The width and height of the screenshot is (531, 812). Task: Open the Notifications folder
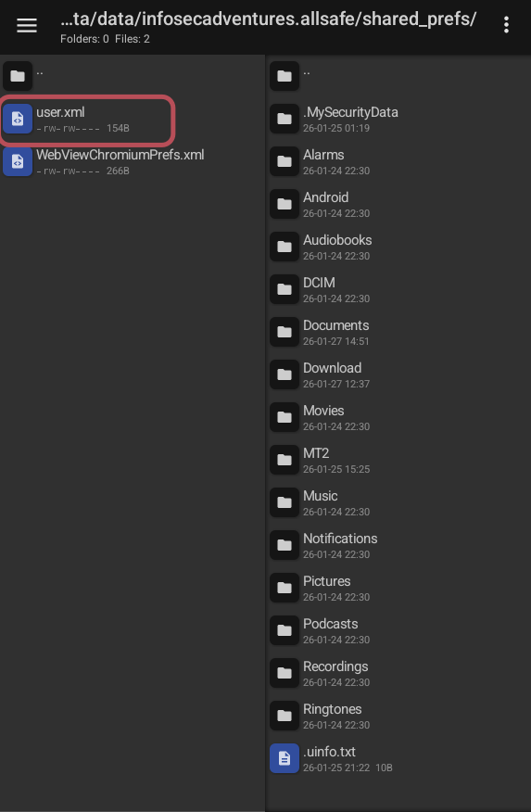click(399, 545)
